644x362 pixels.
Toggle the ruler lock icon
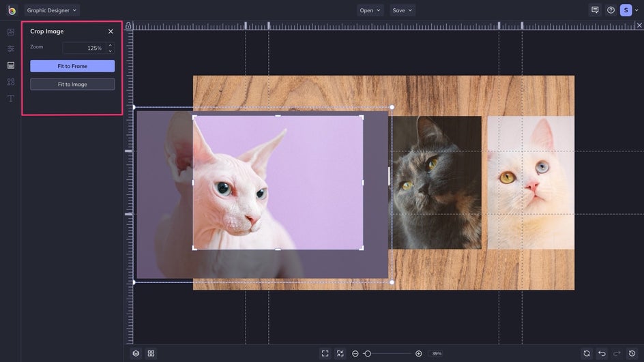128,25
